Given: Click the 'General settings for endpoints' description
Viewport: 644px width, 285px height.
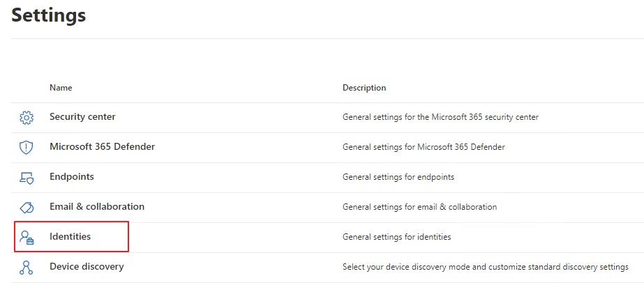Looking at the screenshot, I should click(398, 177).
